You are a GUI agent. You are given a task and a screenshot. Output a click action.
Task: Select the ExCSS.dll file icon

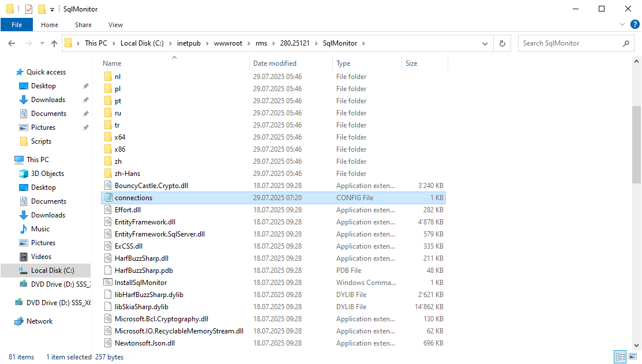click(x=108, y=246)
